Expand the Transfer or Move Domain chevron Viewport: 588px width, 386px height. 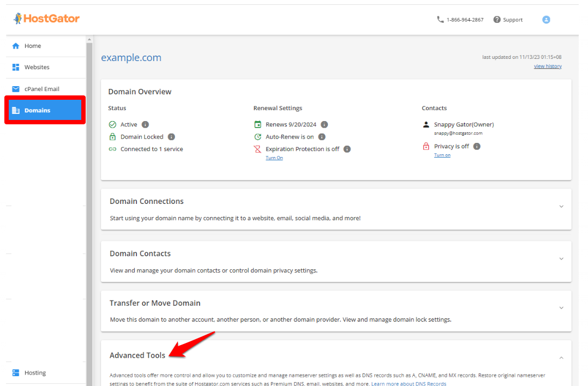(561, 307)
